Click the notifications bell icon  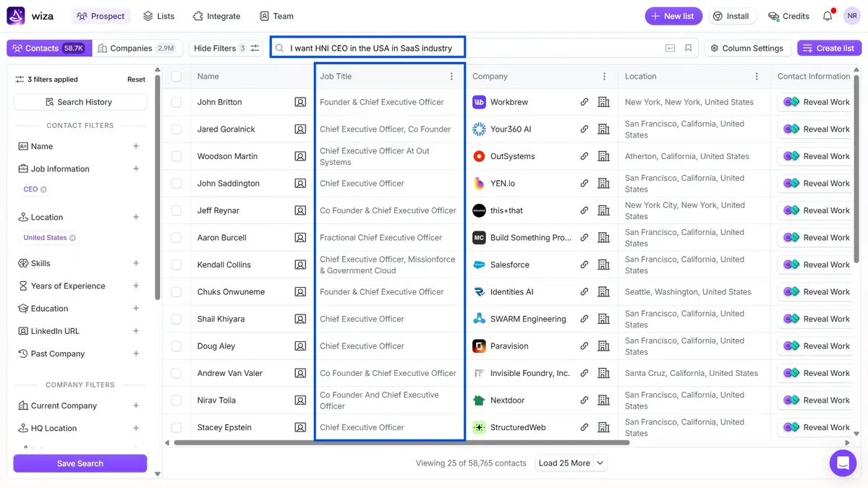827,16
